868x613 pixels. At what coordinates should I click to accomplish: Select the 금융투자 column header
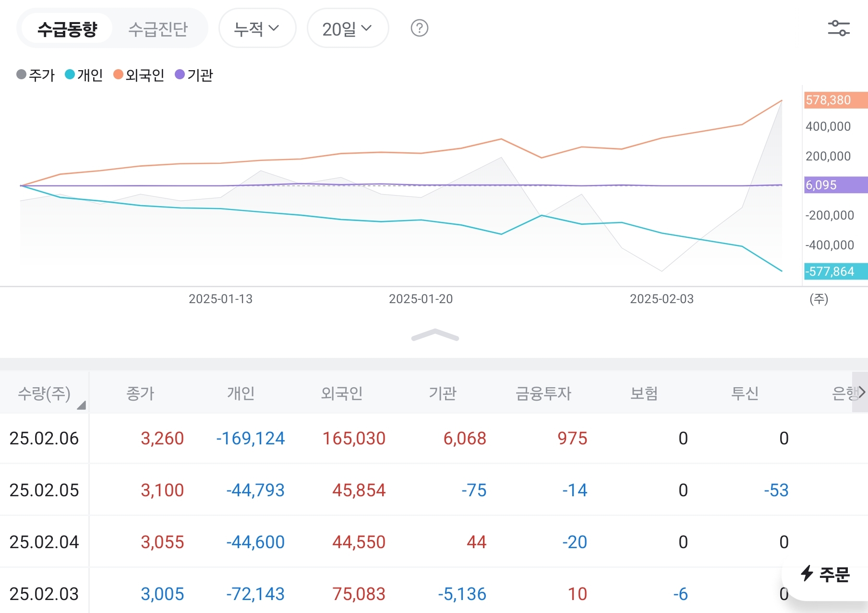coord(543,393)
